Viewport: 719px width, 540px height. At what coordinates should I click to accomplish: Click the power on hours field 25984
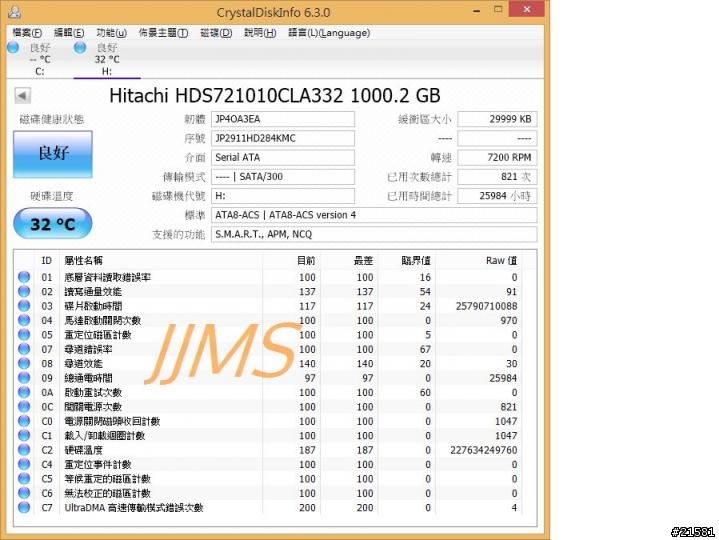(x=497, y=196)
